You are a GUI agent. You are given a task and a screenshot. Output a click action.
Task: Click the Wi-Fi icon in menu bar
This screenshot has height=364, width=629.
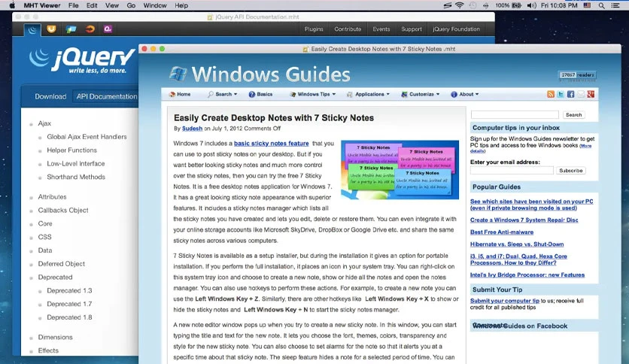pyautogui.click(x=460, y=5)
